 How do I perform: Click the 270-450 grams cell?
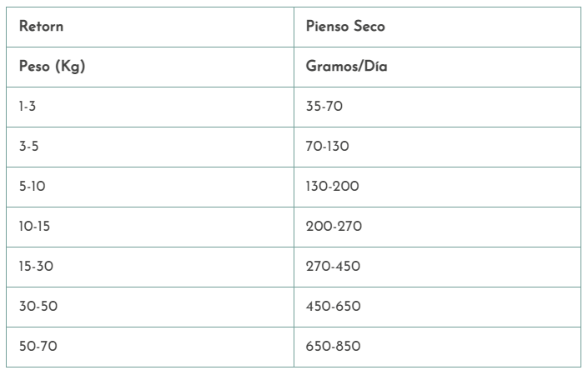pos(437,267)
